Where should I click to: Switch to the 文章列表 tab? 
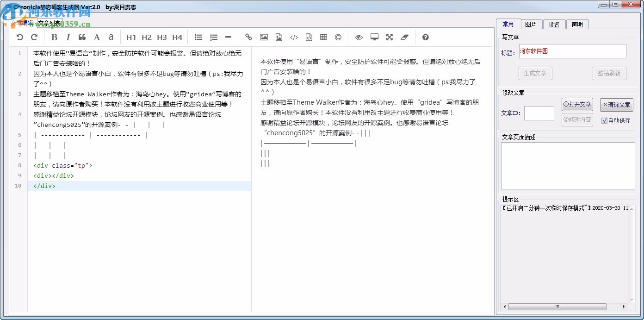50,23
